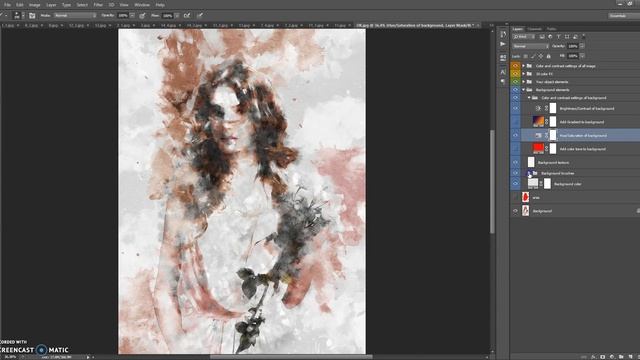Open the File menu
The height and width of the screenshot is (360, 640).
coord(7,5)
